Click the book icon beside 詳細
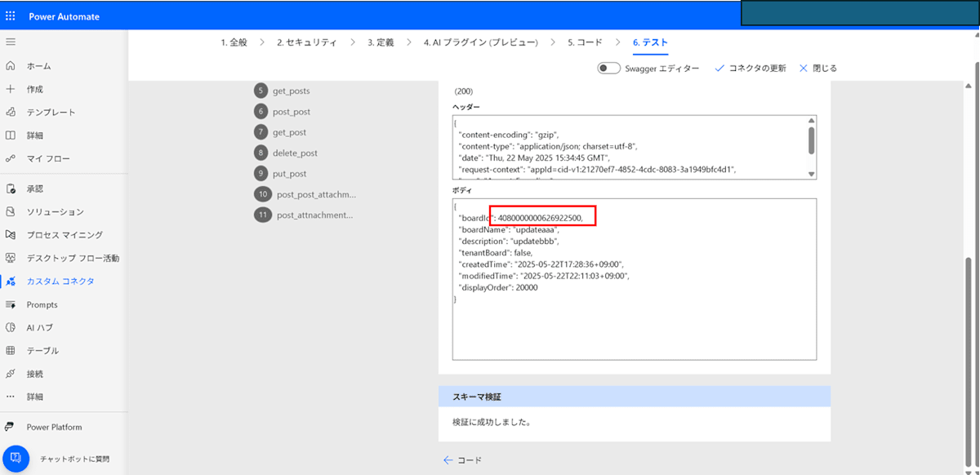 click(11, 135)
